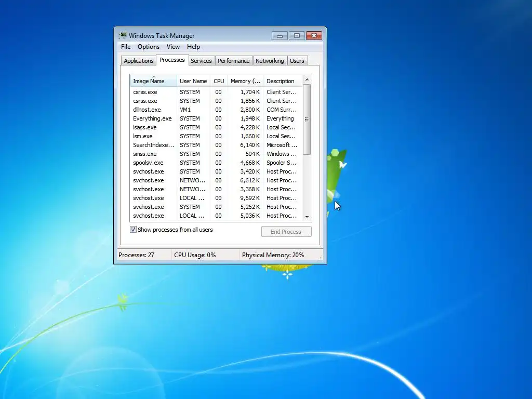The width and height of the screenshot is (532, 399).
Task: Click the Microsoft ... description cell
Action: (x=282, y=145)
